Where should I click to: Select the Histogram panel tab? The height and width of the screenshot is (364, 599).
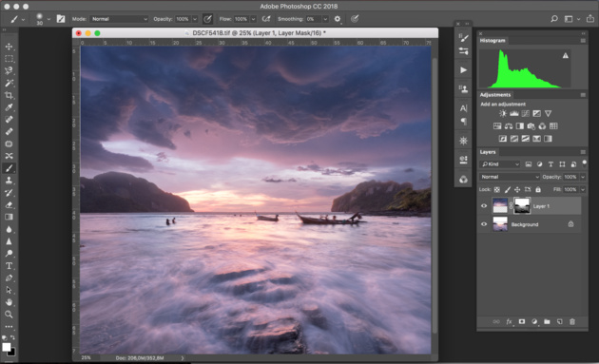click(x=493, y=41)
